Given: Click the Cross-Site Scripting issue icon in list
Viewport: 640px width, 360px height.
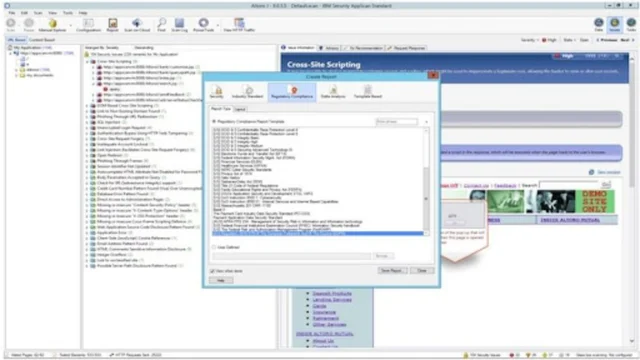Looking at the screenshot, I should 93,61.
